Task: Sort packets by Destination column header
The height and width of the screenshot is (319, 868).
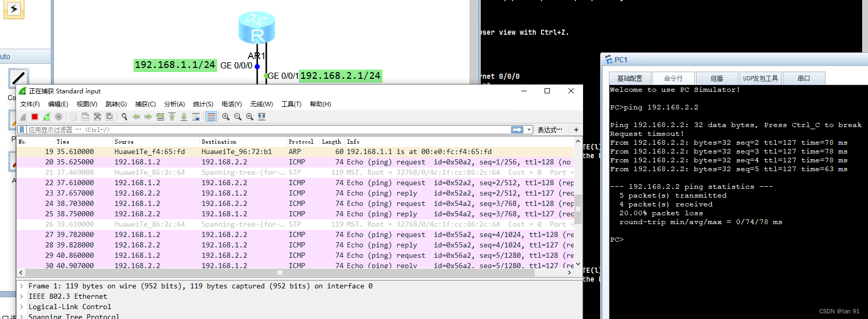Action: 243,142
